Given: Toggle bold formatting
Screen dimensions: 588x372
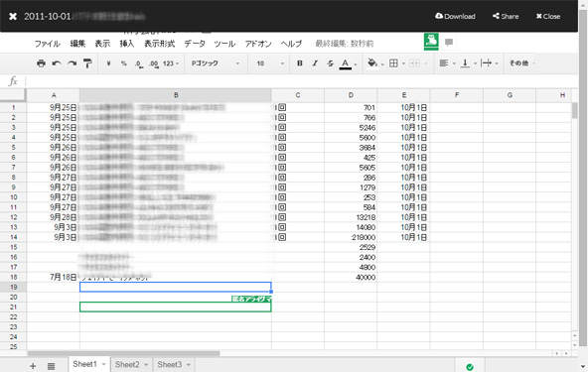Looking at the screenshot, I should coord(300,63).
